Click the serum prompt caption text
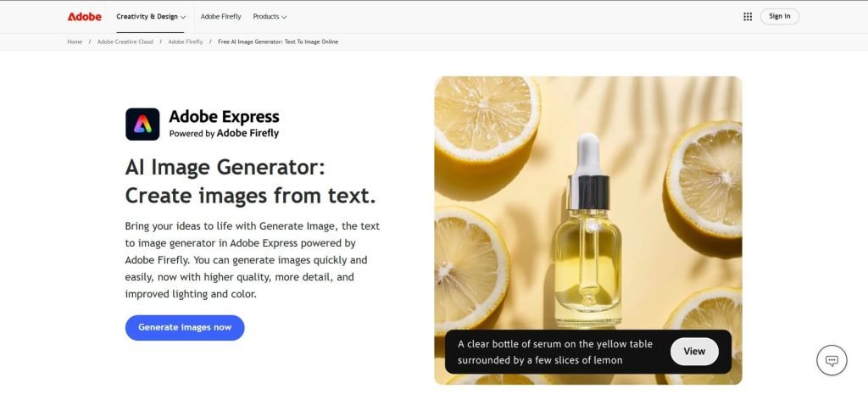Screen dimensions: 868x394 click(555, 352)
